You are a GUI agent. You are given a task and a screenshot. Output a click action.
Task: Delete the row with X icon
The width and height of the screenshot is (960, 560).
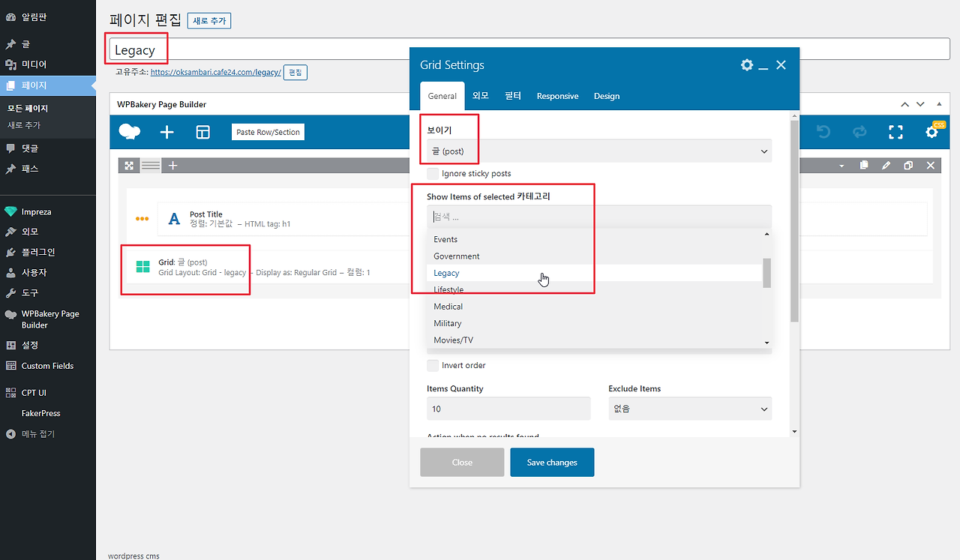[x=931, y=165]
